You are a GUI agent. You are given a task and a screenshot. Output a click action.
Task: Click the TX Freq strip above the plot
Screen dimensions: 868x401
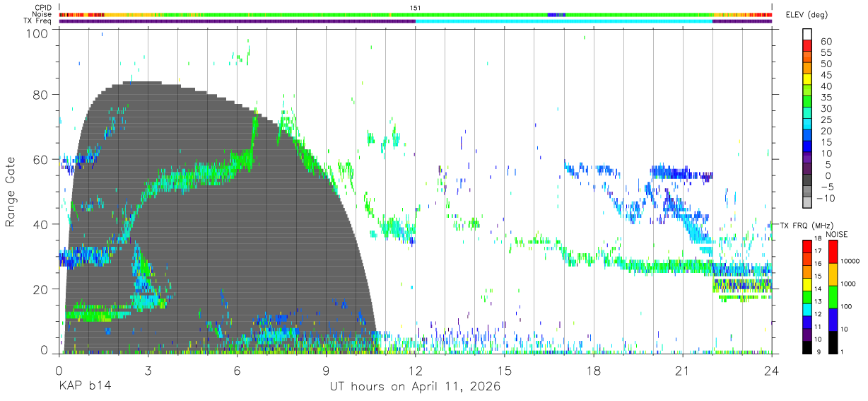click(415, 21)
